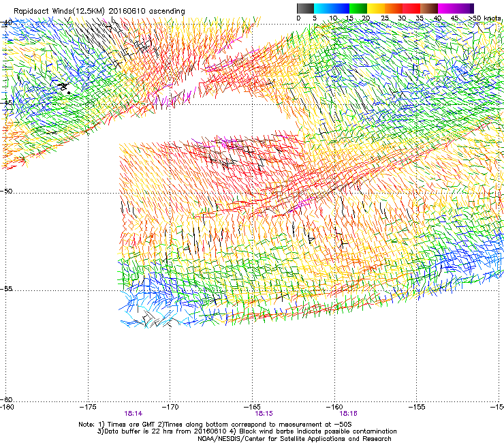Click the "Data buffer is 22 hrs" note line

[x=247, y=431]
